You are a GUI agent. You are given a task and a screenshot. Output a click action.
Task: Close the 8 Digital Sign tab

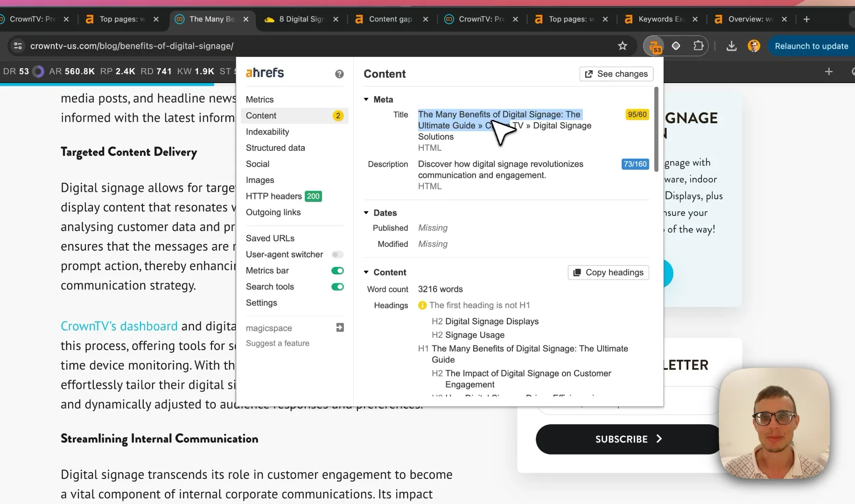click(x=336, y=19)
